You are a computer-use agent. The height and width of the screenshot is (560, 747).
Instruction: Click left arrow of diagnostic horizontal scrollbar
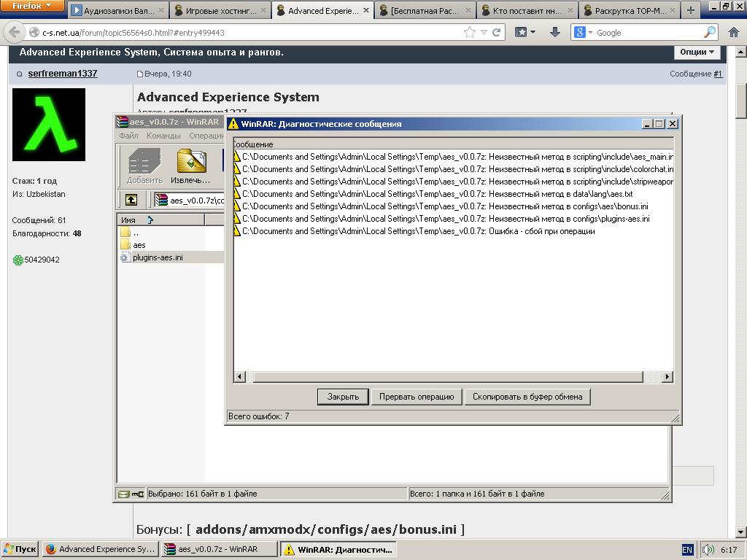click(x=239, y=377)
